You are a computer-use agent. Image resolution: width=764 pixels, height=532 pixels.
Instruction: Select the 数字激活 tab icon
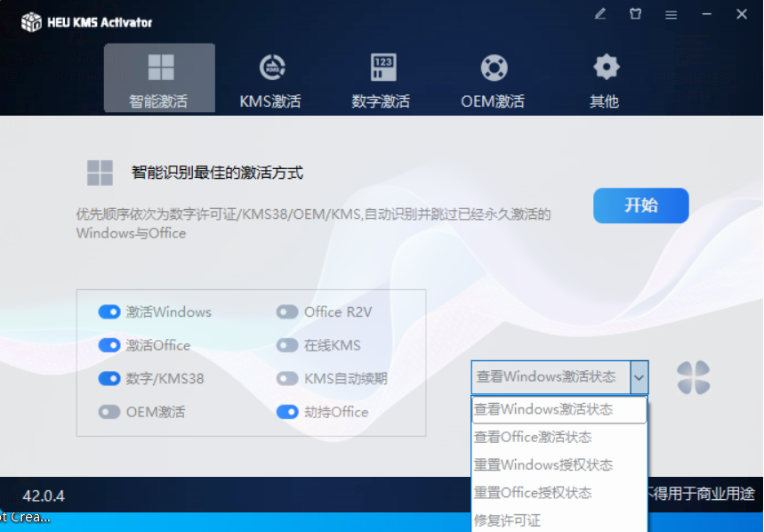click(382, 68)
